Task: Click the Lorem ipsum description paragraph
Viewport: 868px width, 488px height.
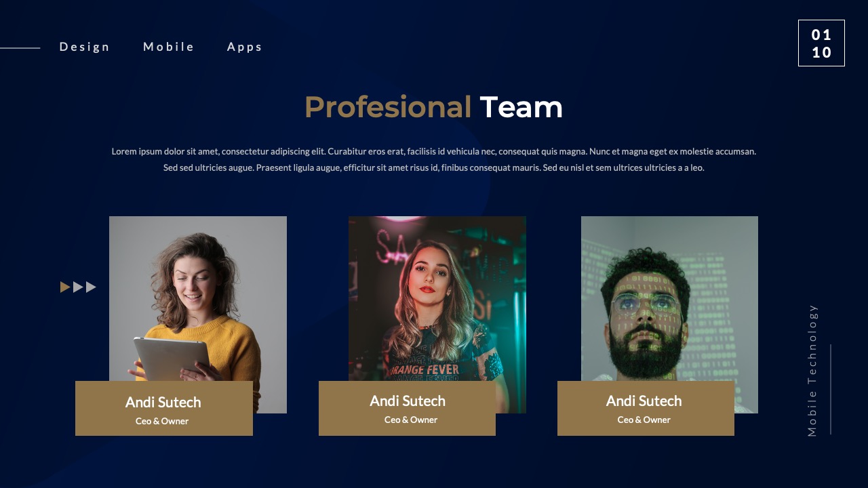Action: click(x=434, y=159)
